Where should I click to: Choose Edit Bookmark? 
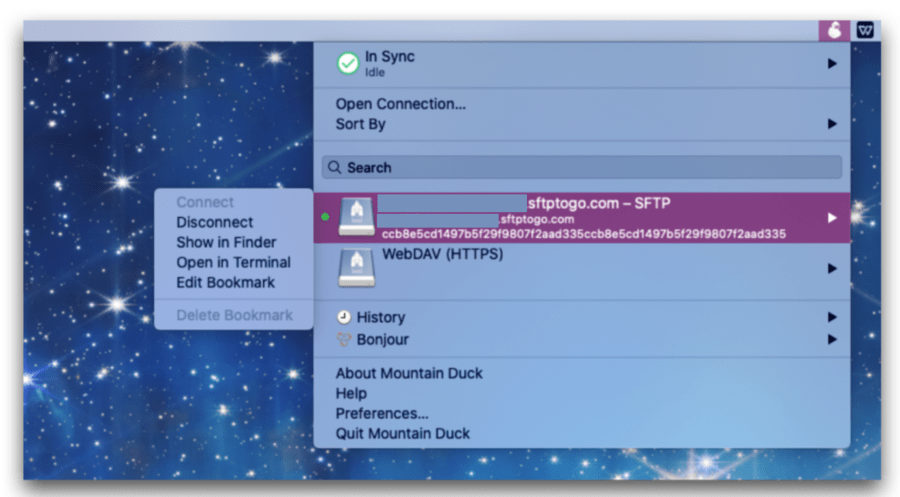pos(226,282)
